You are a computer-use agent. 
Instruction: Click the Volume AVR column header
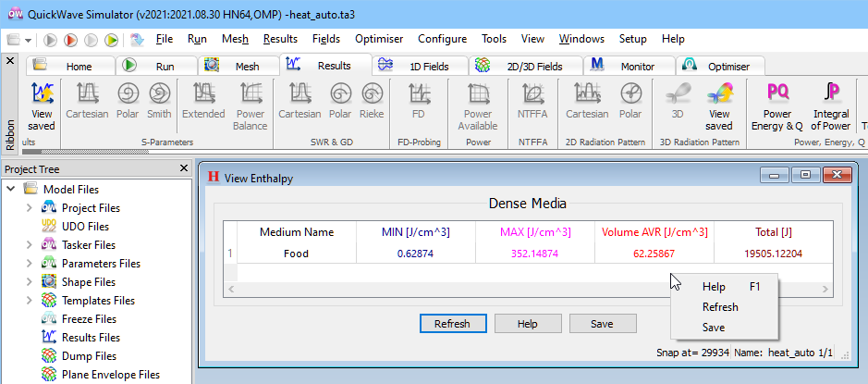654,232
